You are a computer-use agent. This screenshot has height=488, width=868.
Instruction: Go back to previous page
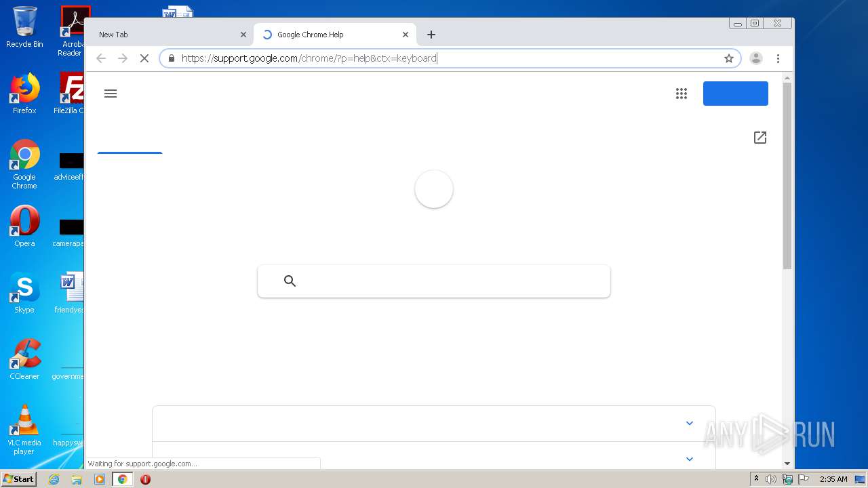(101, 58)
